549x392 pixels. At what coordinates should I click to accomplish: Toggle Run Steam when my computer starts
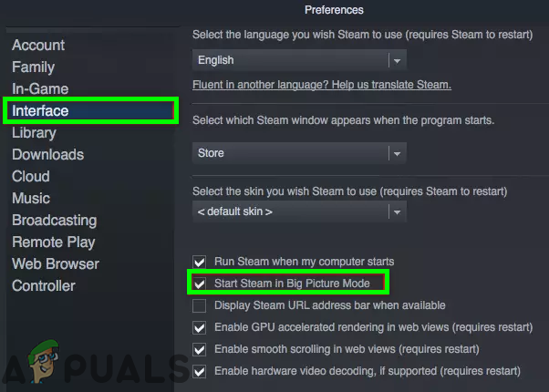(x=200, y=261)
